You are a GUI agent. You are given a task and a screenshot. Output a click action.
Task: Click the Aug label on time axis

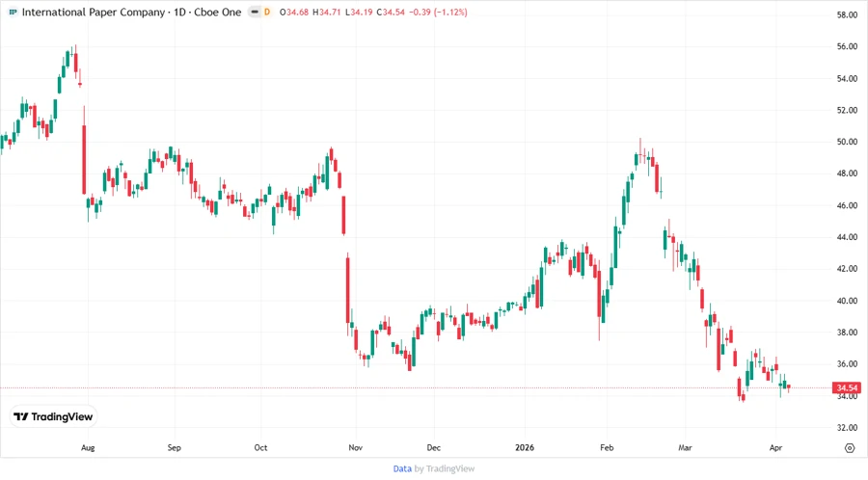coord(88,448)
